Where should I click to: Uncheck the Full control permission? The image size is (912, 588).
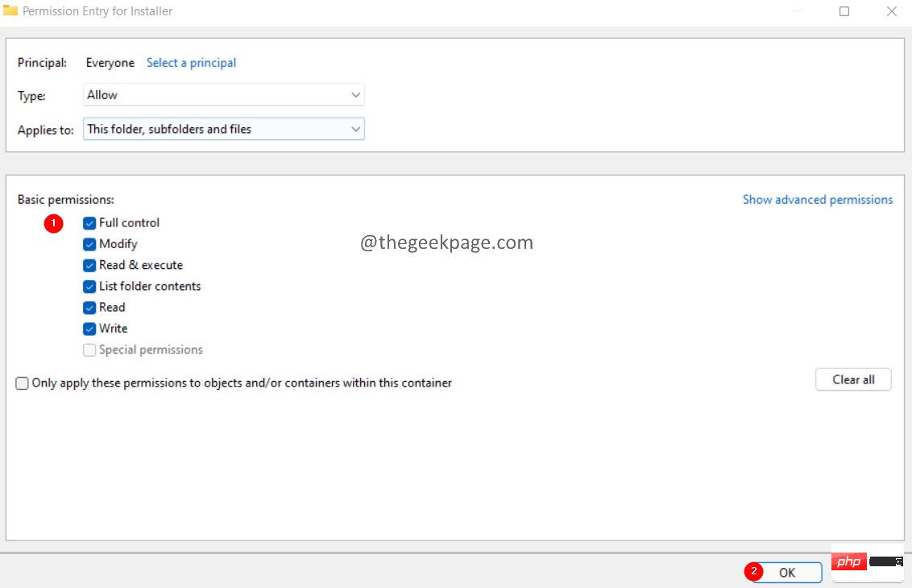point(89,223)
